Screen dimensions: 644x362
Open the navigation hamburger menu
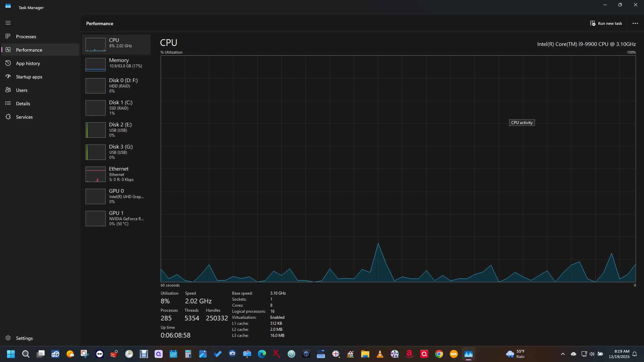(x=8, y=23)
